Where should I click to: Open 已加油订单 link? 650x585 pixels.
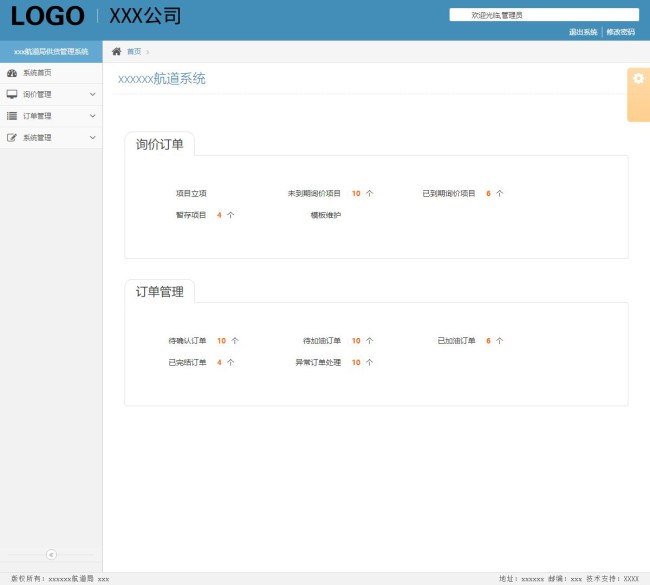[456, 341]
